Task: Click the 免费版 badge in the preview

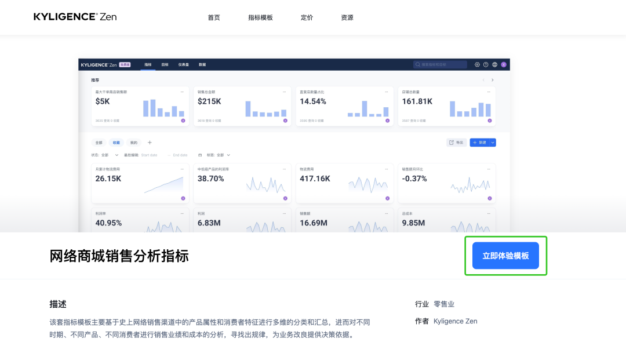Action: click(x=125, y=65)
